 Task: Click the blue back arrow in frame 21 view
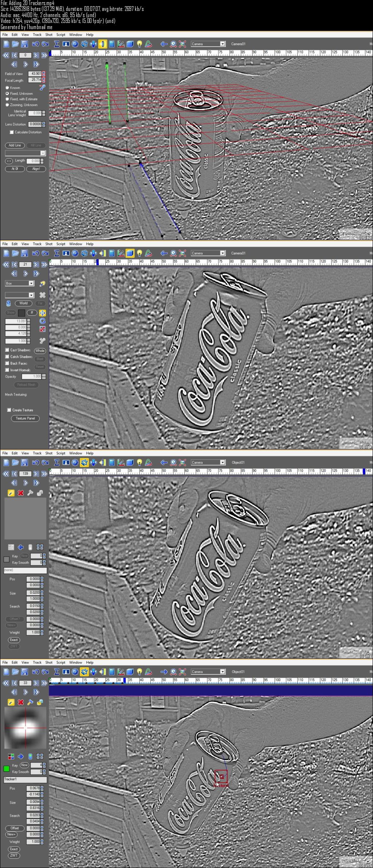pyautogui.click(x=164, y=253)
